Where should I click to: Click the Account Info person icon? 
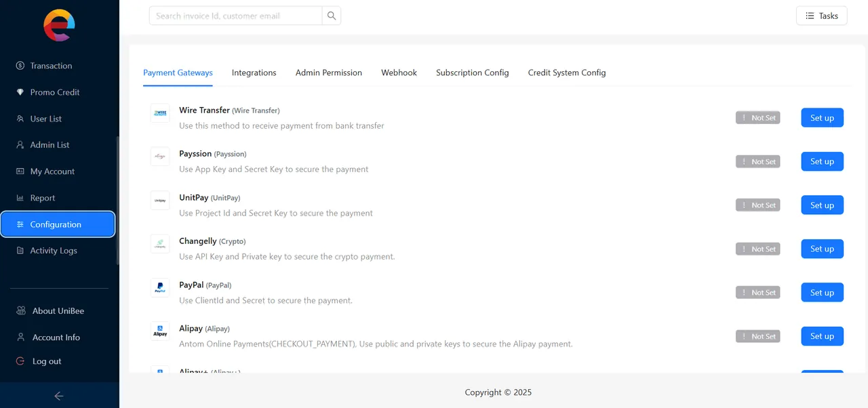20,338
